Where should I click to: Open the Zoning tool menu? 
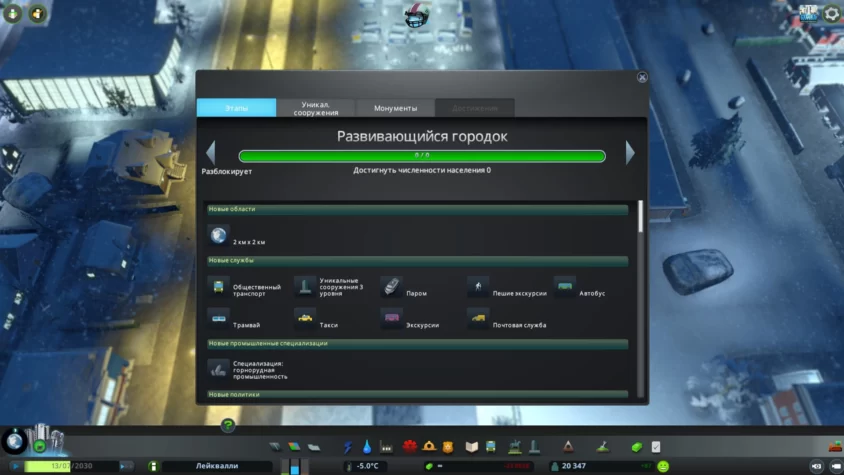[x=294, y=446]
